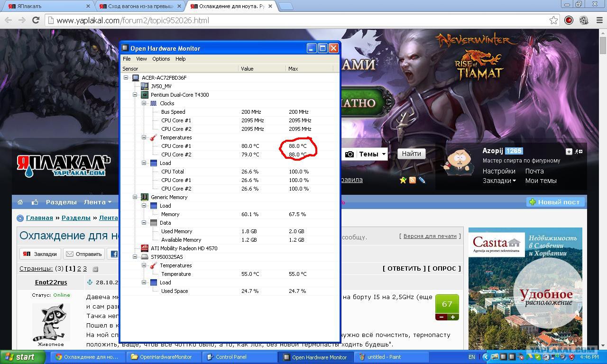The height and width of the screenshot is (364, 607).
Task: Click the Yaplakal logo
Action: pyautogui.click(x=63, y=166)
